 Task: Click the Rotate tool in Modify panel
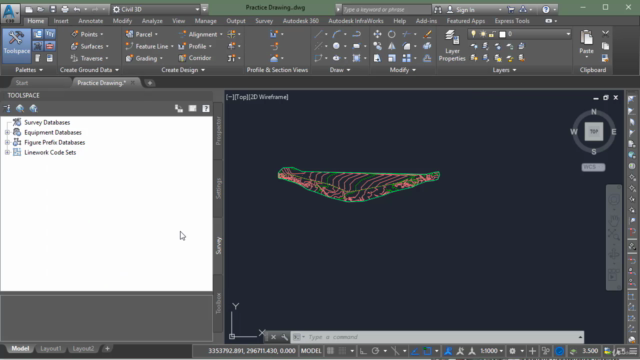point(391,34)
